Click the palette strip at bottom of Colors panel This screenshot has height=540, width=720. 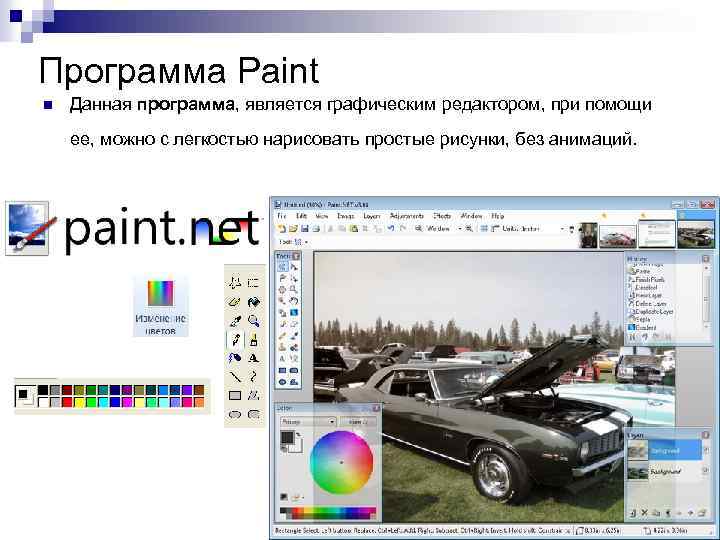coord(327,512)
